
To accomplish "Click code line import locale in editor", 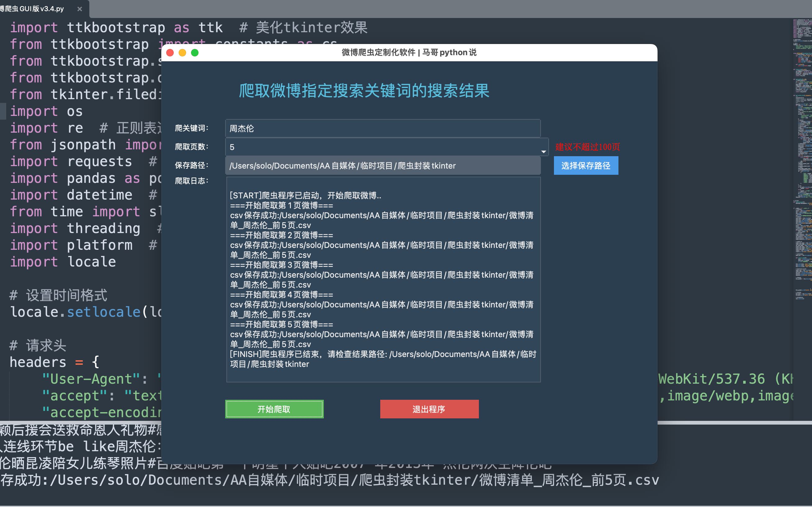I will point(63,262).
